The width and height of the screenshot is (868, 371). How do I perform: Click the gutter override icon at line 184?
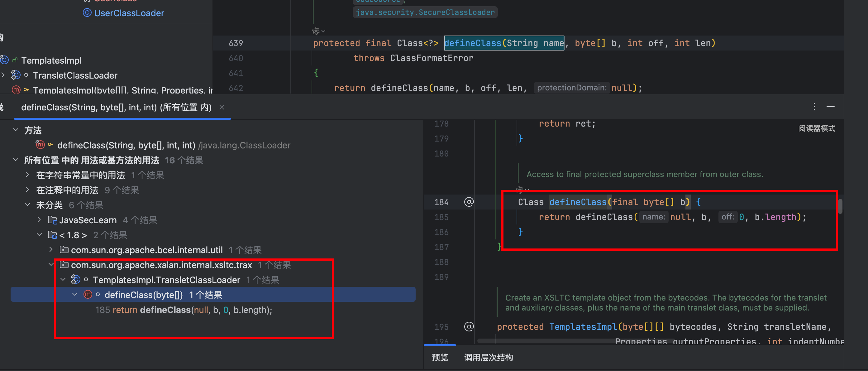coord(469,202)
